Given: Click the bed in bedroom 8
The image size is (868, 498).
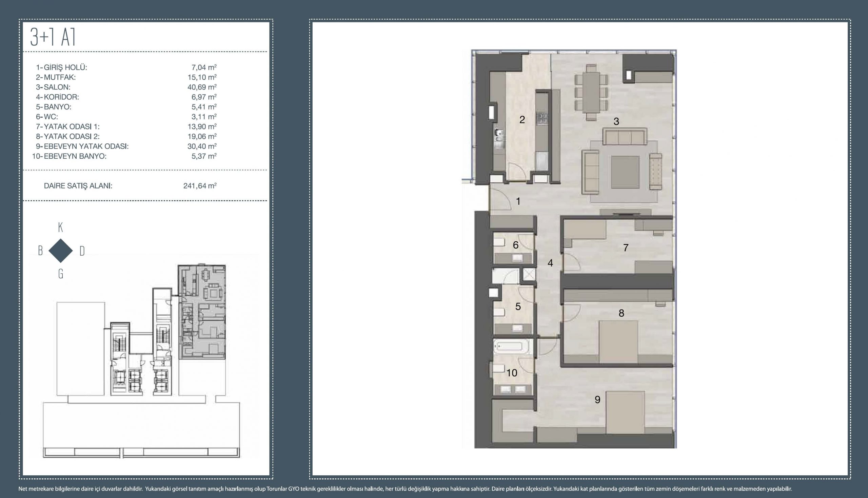Looking at the screenshot, I should [x=618, y=341].
